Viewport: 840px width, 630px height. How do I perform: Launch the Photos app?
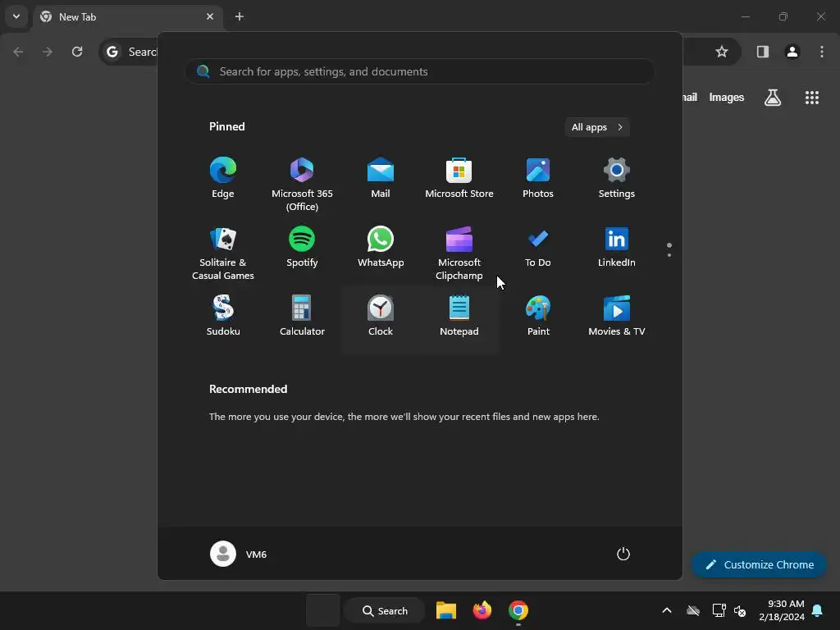pyautogui.click(x=538, y=178)
